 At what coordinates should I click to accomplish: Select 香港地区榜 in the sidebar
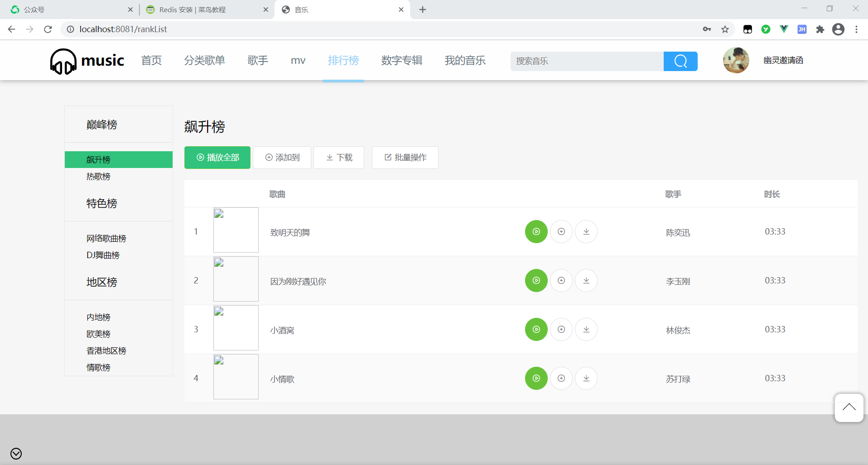(106, 351)
